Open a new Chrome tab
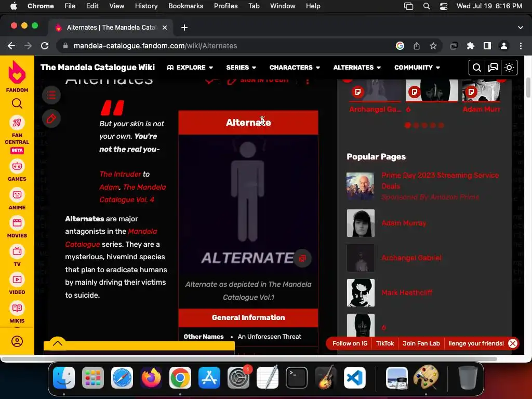Viewport: 532px width, 399px height. tap(184, 28)
